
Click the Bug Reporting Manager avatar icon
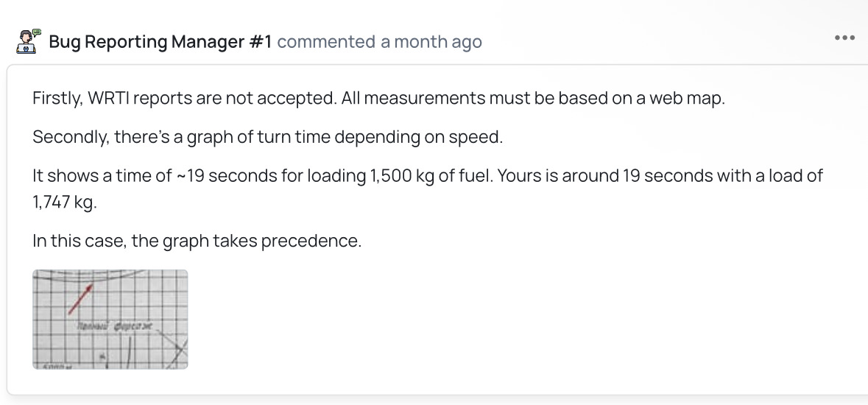27,41
